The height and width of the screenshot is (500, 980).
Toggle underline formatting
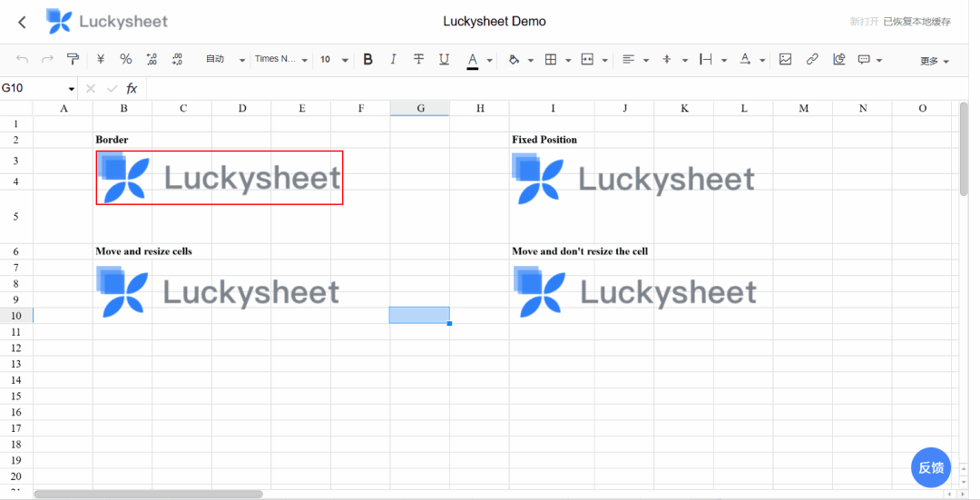point(444,59)
